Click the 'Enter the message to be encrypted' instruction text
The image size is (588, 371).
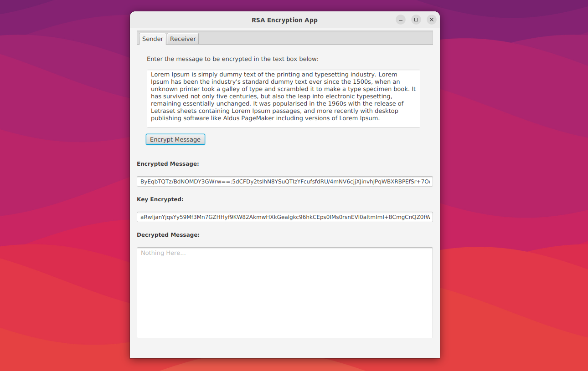click(x=232, y=59)
